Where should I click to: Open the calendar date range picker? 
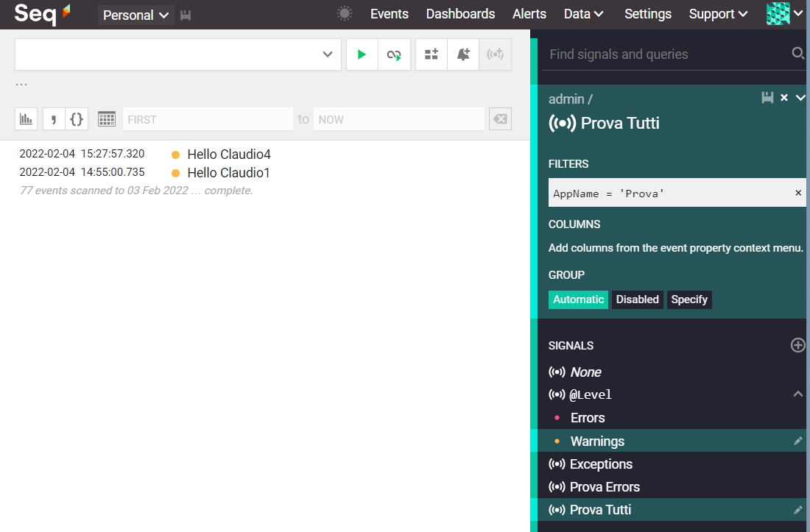click(106, 118)
